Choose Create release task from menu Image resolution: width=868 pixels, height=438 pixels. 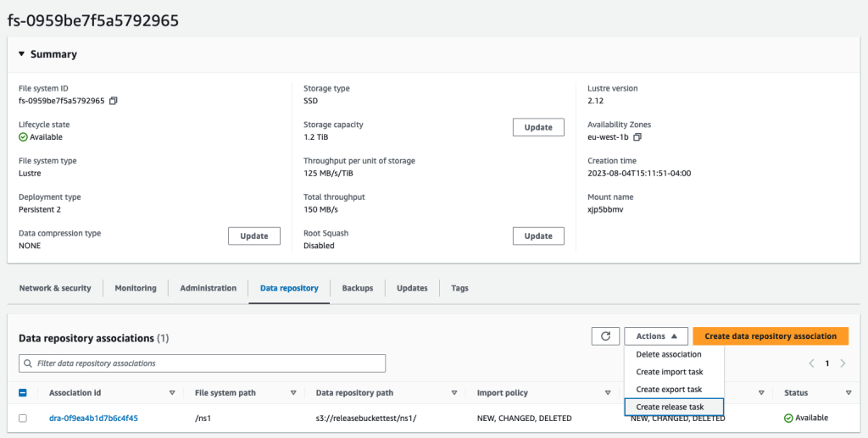coord(674,407)
